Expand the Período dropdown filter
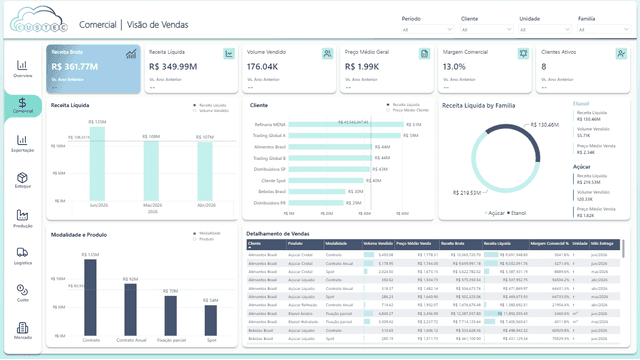 pos(427,29)
